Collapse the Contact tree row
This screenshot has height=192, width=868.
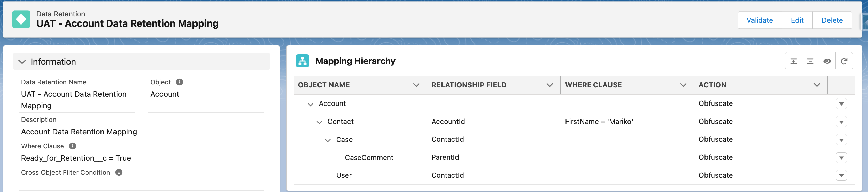319,122
